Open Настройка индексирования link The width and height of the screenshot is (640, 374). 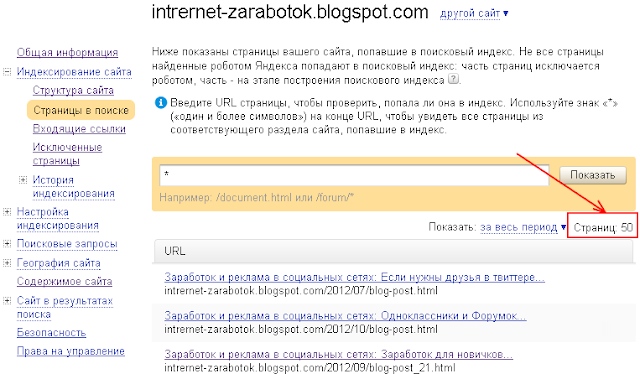click(x=58, y=218)
